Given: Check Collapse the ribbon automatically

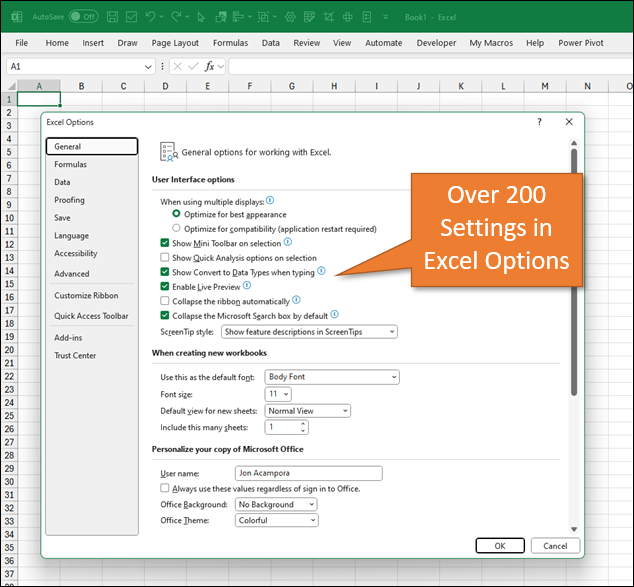Looking at the screenshot, I should pos(165,301).
